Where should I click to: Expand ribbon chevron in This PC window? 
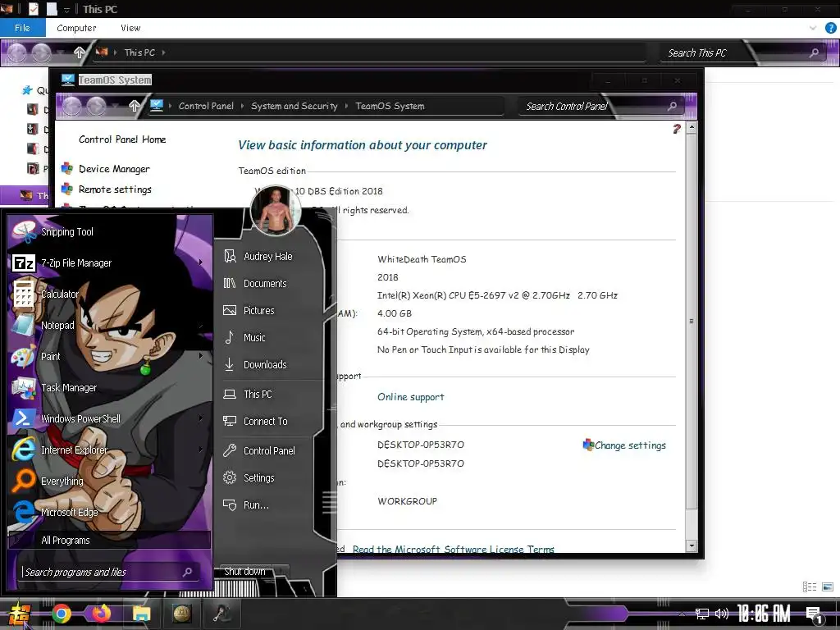tap(813, 28)
